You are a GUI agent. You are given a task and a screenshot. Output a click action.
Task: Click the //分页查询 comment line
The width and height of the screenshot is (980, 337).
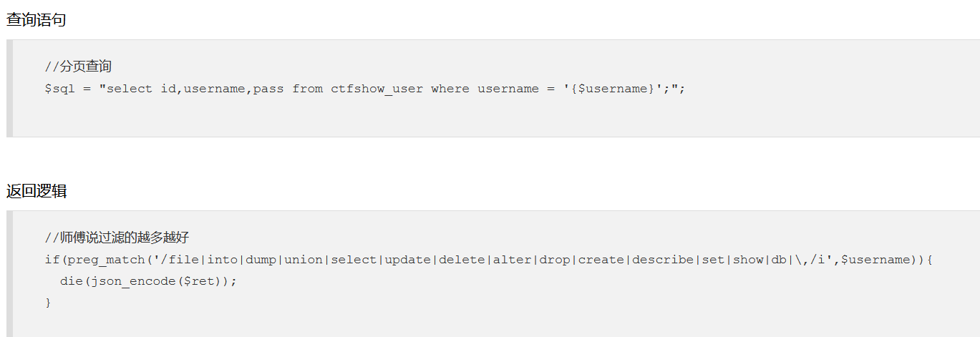[x=78, y=67]
